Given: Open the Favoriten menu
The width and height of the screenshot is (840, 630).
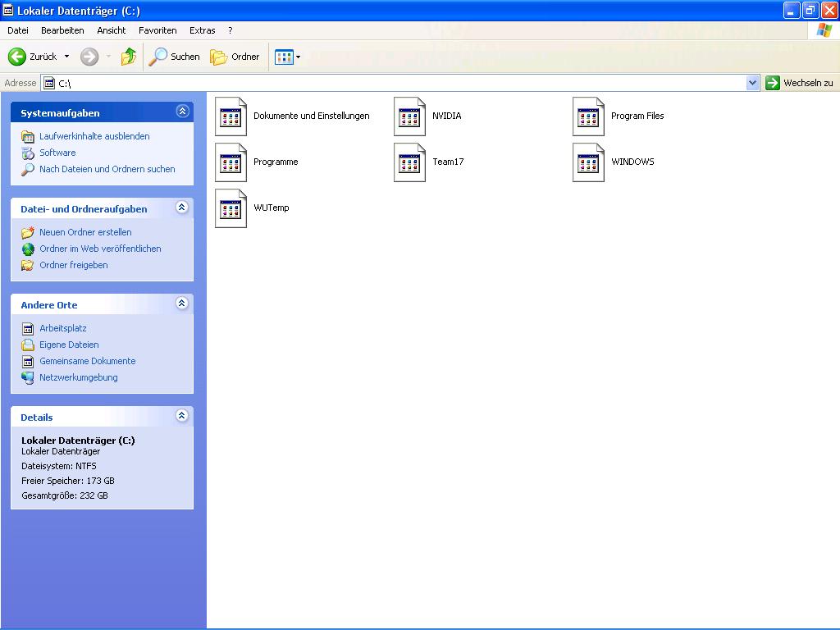Looking at the screenshot, I should [157, 30].
